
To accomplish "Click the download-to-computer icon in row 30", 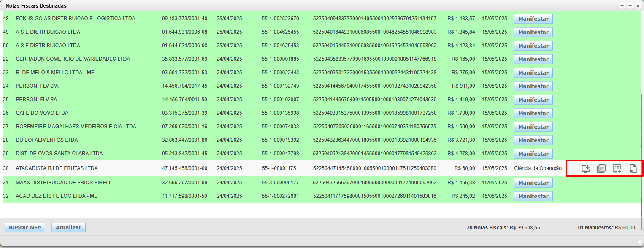I will (585, 169).
